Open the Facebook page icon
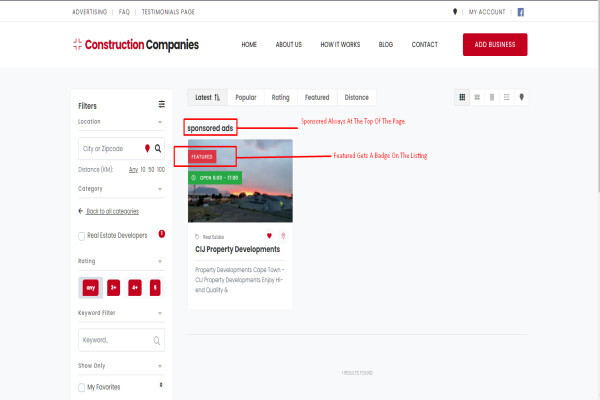 tap(520, 12)
